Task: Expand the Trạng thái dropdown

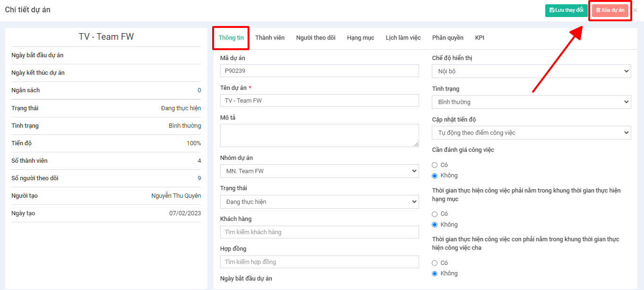Action: point(319,202)
